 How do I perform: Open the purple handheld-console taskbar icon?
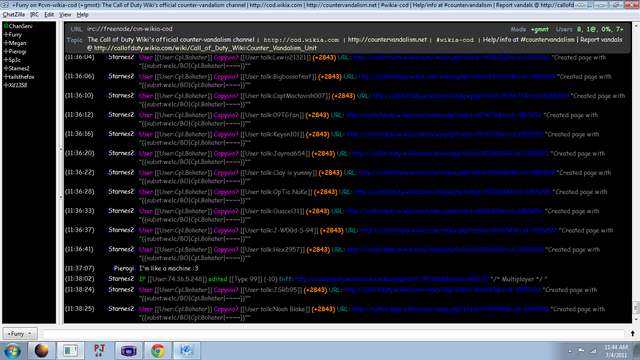[x=129, y=351]
